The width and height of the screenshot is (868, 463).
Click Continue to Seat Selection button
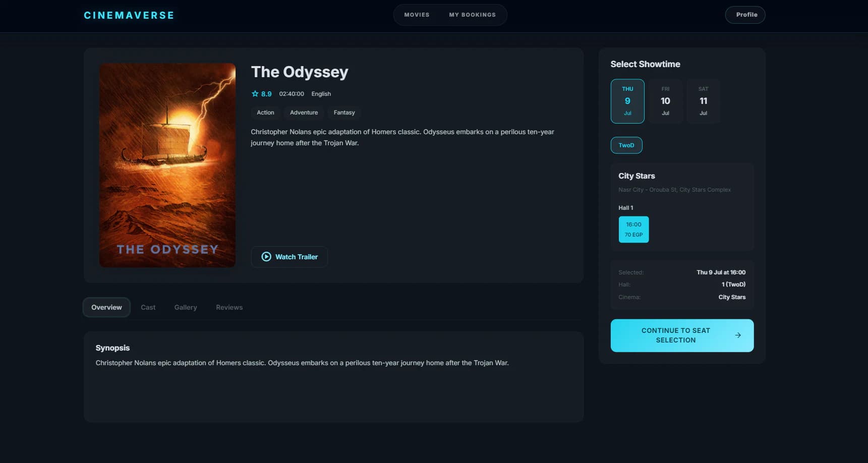(682, 335)
